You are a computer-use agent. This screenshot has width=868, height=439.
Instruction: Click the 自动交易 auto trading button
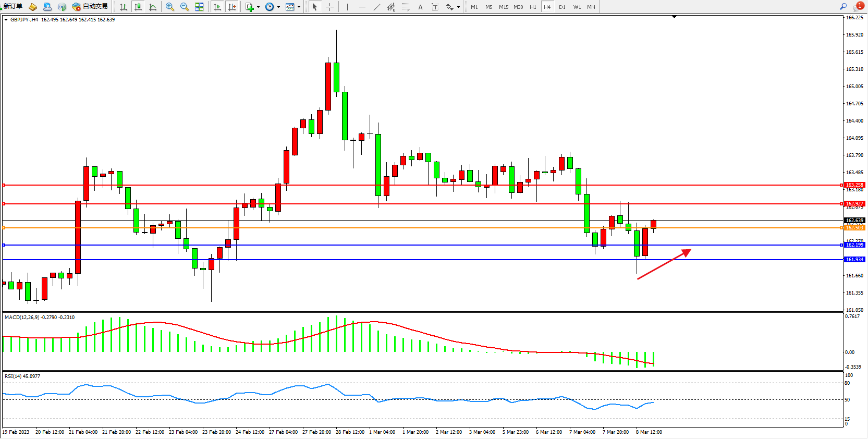coord(90,7)
